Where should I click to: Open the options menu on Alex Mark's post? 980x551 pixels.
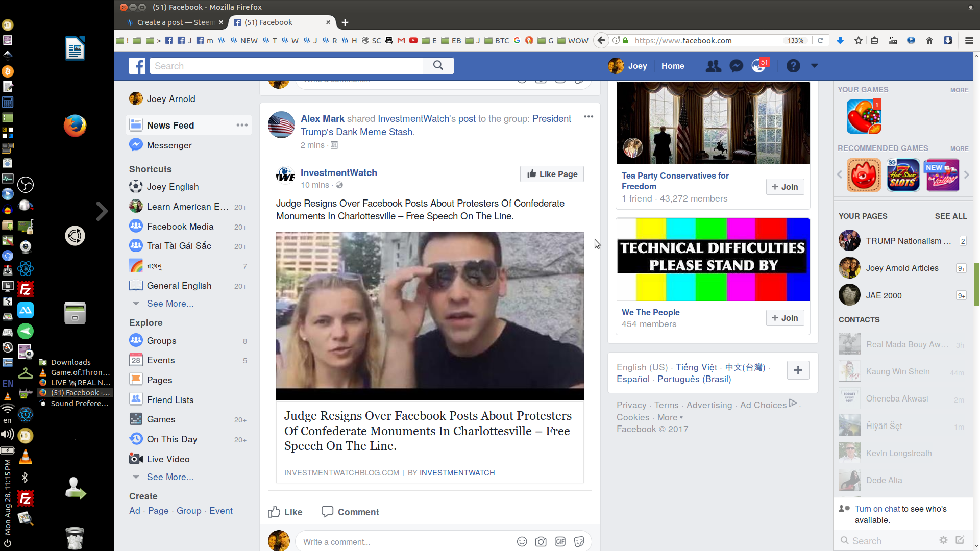[588, 116]
